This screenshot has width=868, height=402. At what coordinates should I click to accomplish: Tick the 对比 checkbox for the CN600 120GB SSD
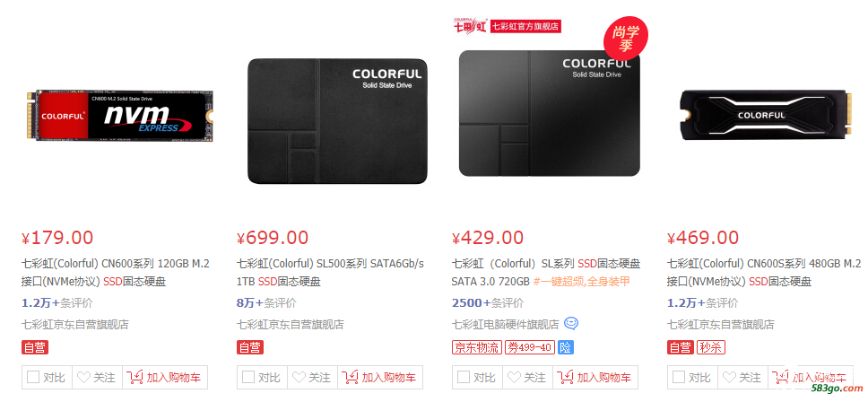(x=33, y=377)
